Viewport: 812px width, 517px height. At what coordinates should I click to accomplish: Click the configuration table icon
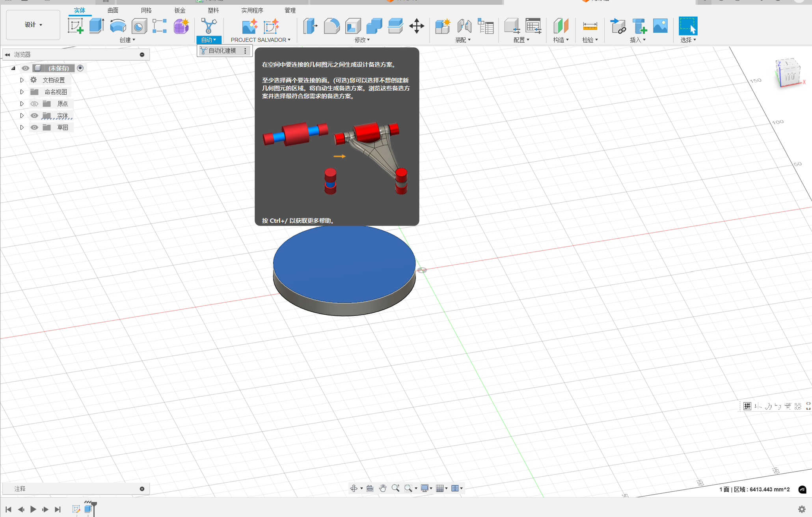[x=533, y=26]
